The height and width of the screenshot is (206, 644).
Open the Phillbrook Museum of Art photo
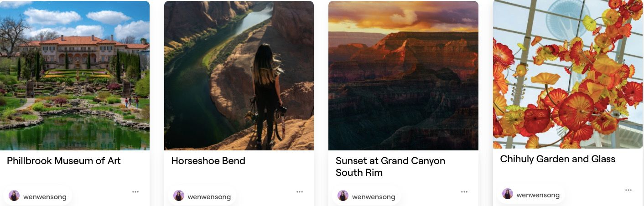(75, 76)
